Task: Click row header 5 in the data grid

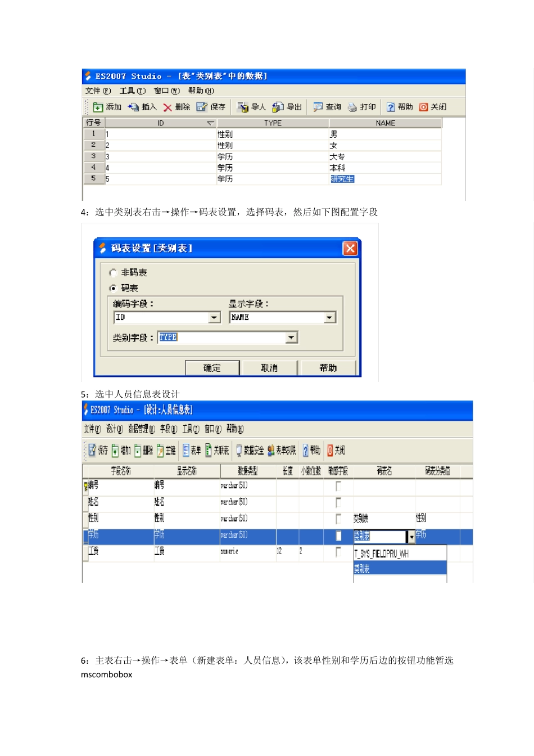Action: [93, 178]
